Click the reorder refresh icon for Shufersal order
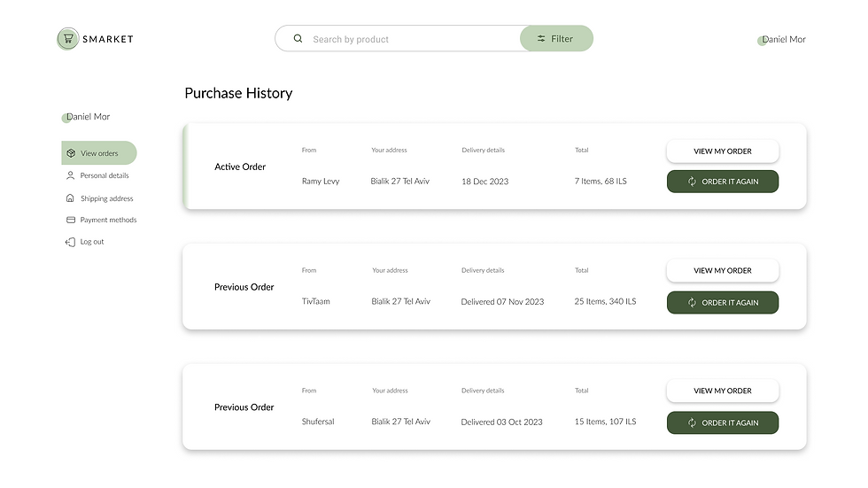Image resolution: width=868 pixels, height=488 pixels. tap(692, 422)
